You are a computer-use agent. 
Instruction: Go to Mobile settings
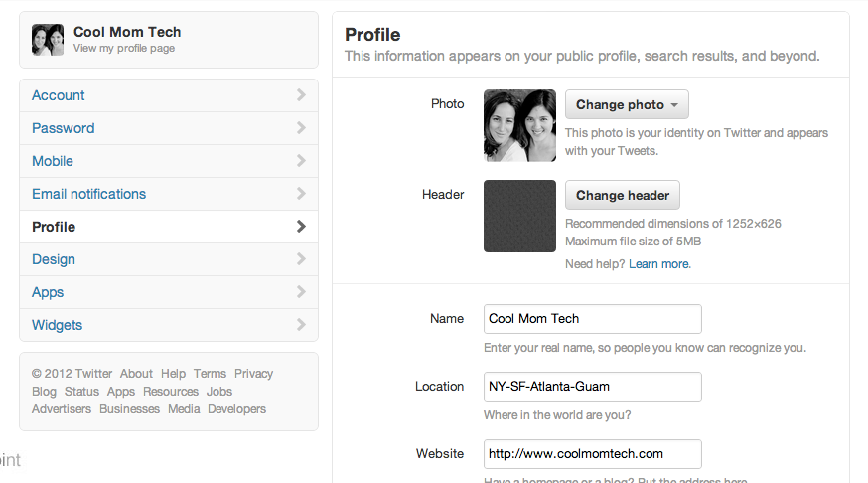click(x=169, y=161)
